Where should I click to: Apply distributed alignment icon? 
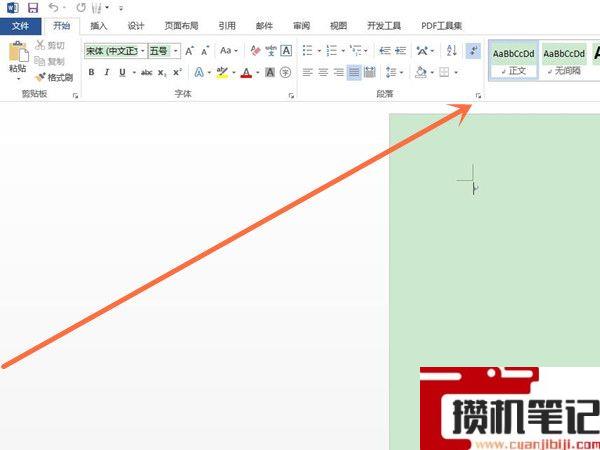(370, 72)
